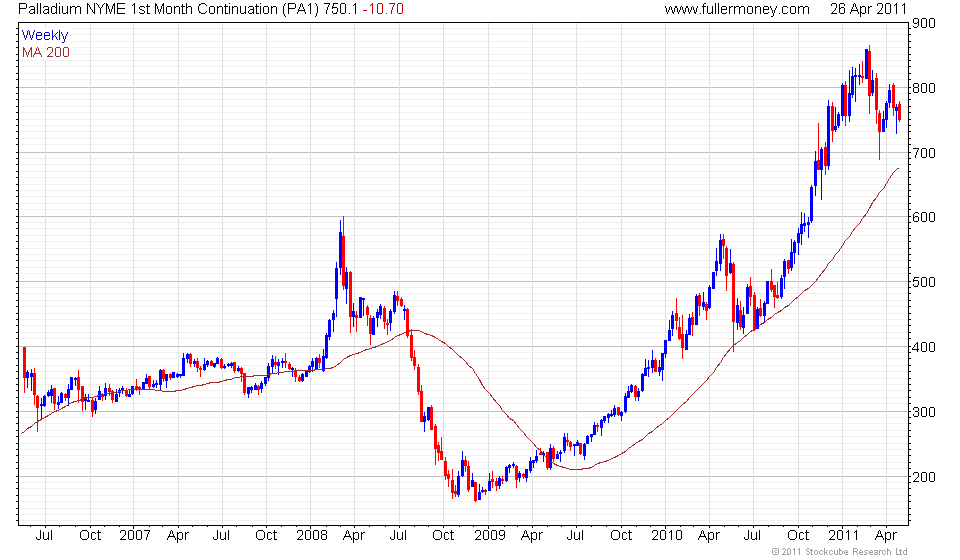Click the 2007 year label on time axis
Screen dimensions: 960x560
pos(135,535)
